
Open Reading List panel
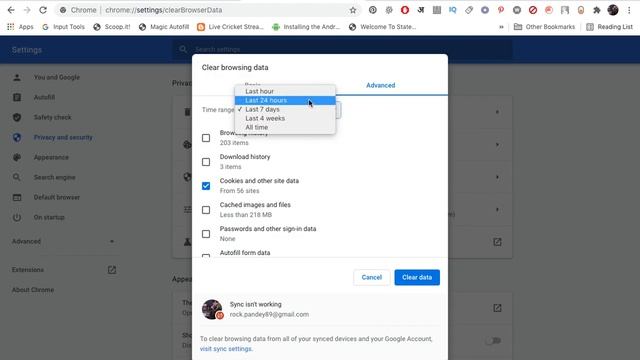click(609, 27)
